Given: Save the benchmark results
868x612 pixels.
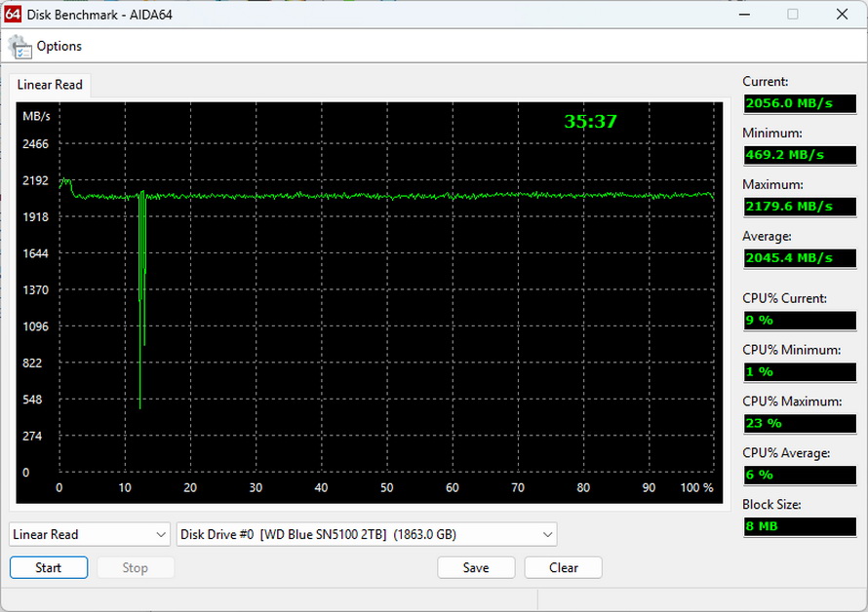Looking at the screenshot, I should (x=476, y=567).
